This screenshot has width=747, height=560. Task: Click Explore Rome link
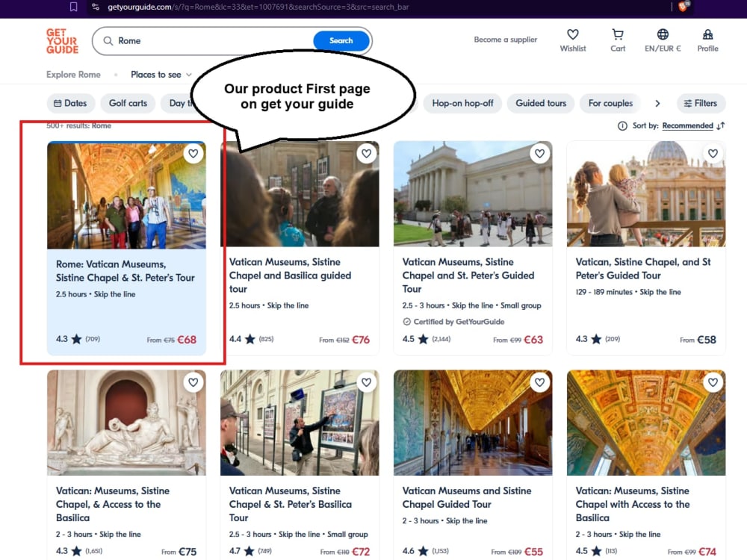73,75
